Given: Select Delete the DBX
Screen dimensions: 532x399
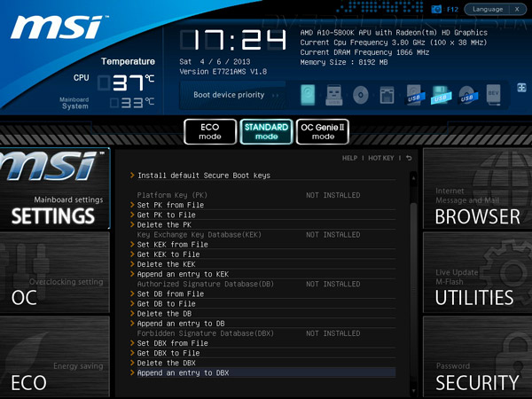Looking at the screenshot, I should pos(263,363).
